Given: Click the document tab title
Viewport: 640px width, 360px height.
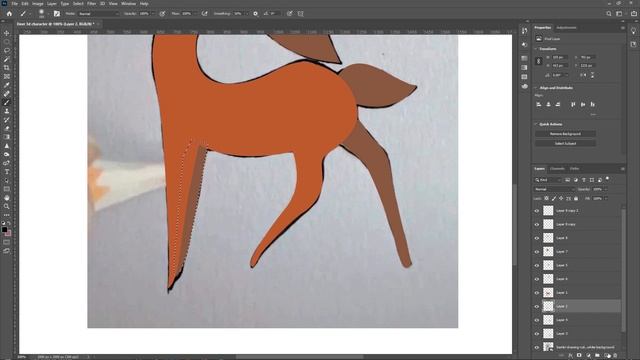Looking at the screenshot, I should (x=55, y=24).
